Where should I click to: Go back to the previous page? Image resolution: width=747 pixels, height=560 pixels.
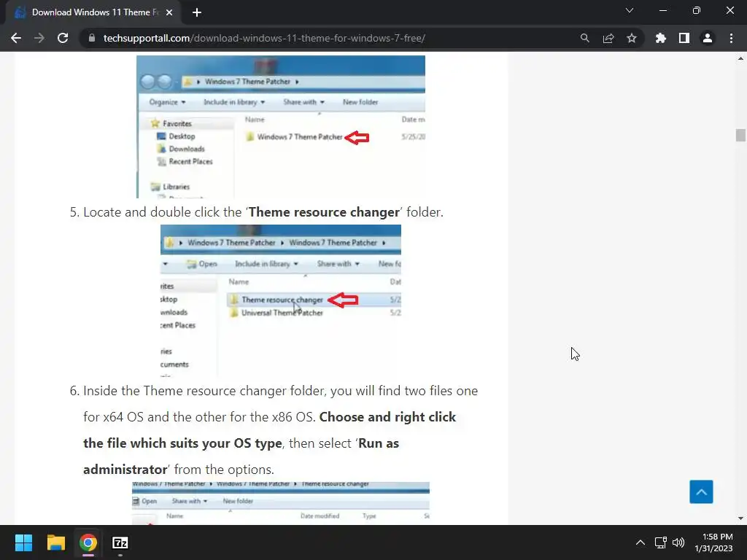click(x=16, y=38)
